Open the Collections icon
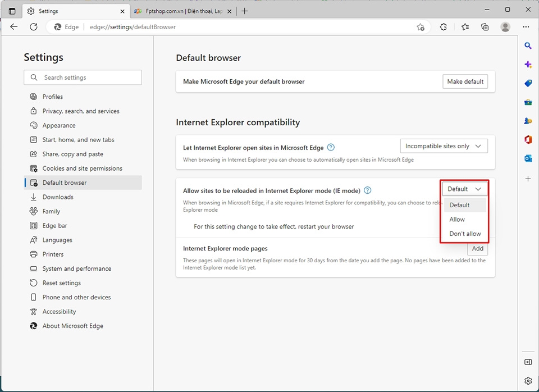 pyautogui.click(x=485, y=27)
